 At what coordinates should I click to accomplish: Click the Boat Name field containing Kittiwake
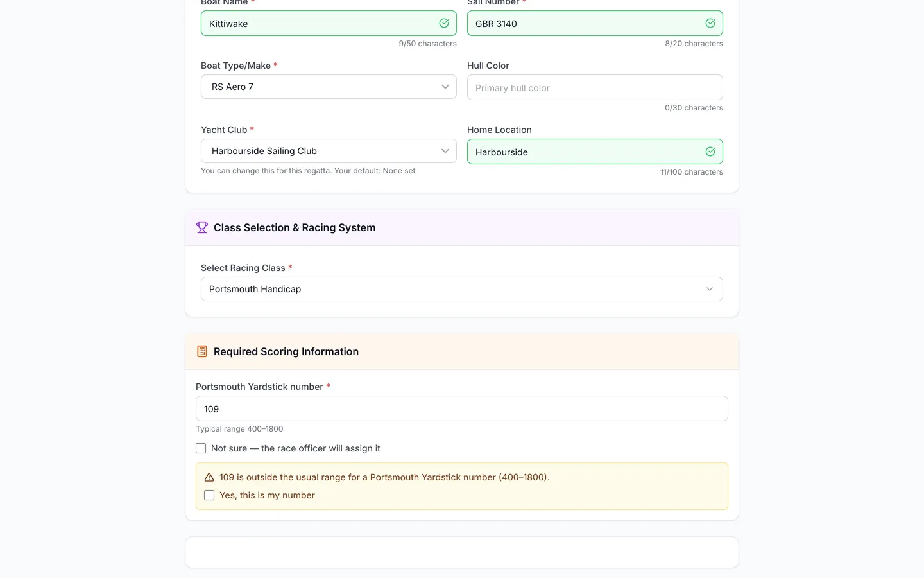[x=329, y=23]
